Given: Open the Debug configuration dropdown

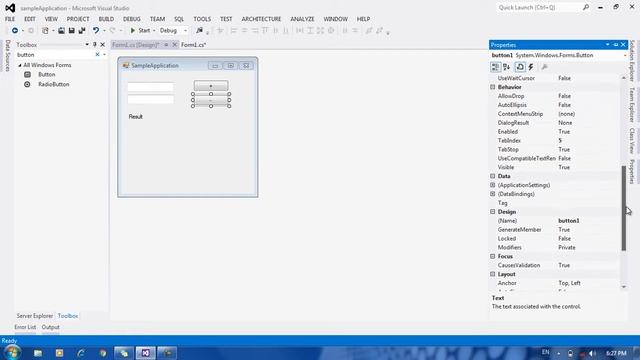Looking at the screenshot, I should pos(185,31).
